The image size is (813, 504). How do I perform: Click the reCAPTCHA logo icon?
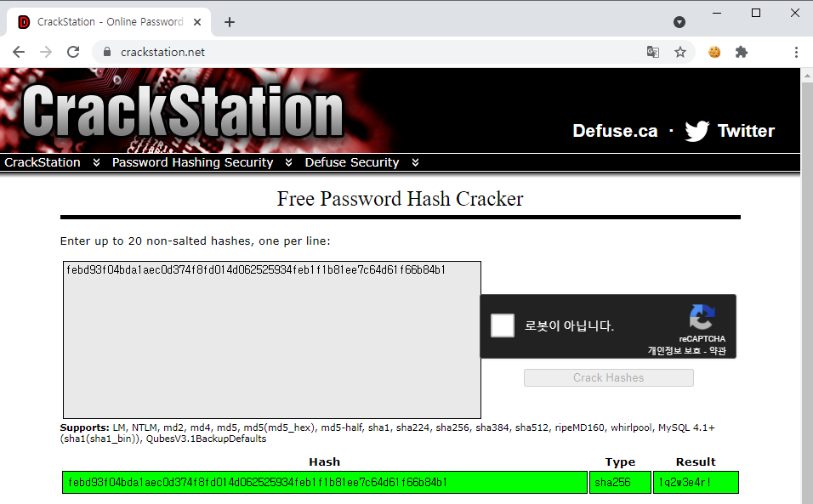pyautogui.click(x=702, y=317)
